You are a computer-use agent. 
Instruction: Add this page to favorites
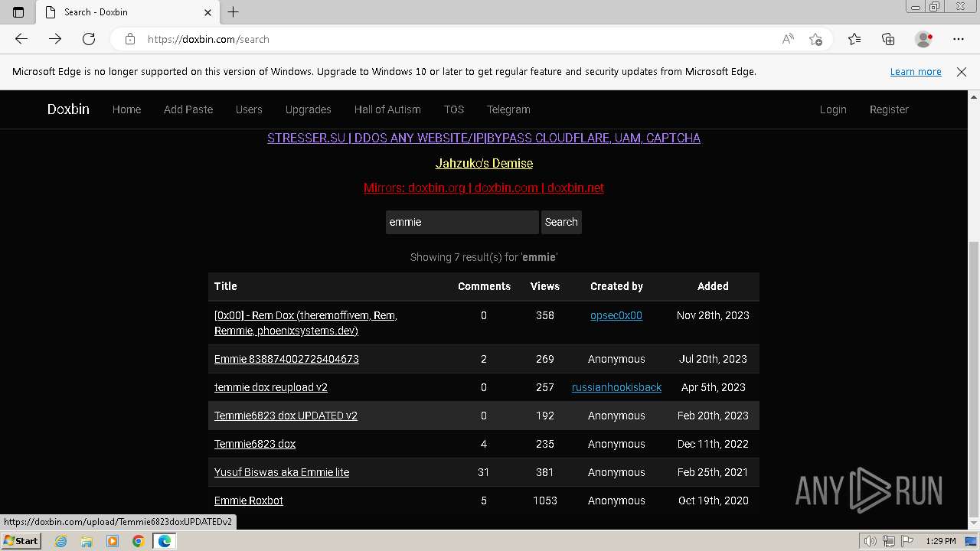coord(815,39)
